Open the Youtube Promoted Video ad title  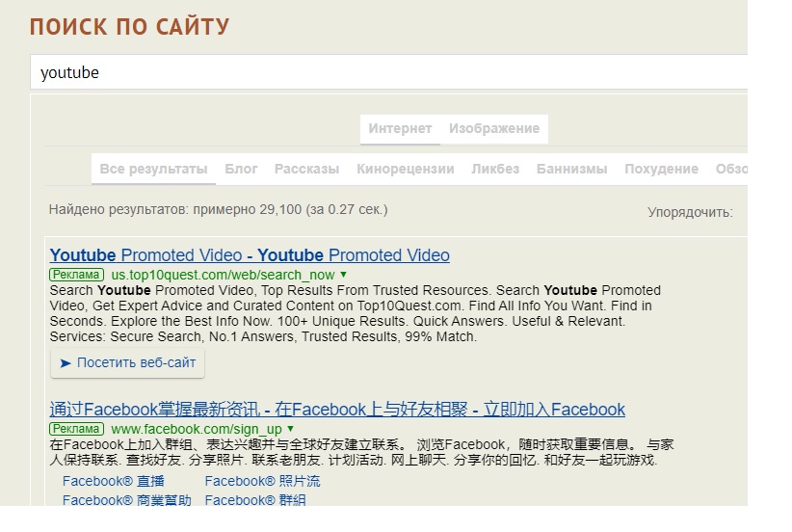click(250, 255)
